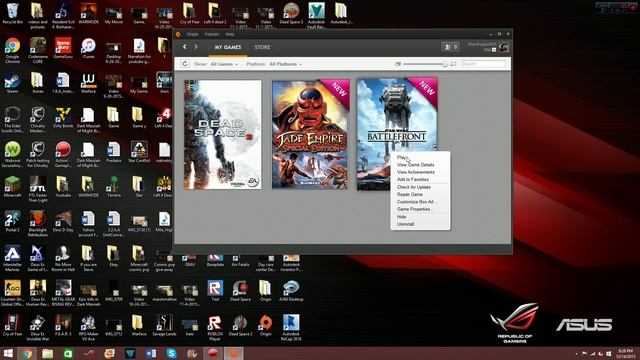Image resolution: width=640 pixels, height=360 pixels.
Task: Select the Blacklight Retribution desktop shortcut
Action: 38,223
